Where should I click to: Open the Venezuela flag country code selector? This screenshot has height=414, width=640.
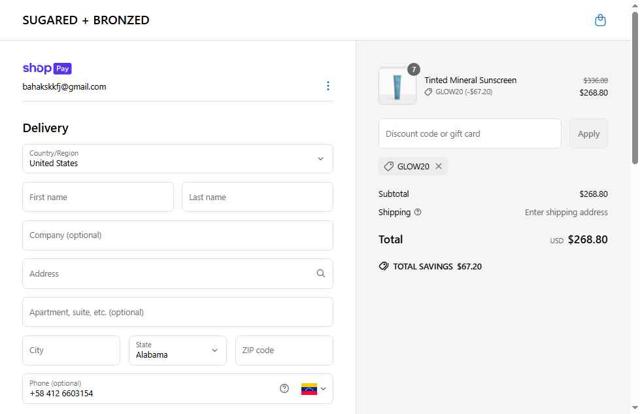click(x=313, y=389)
